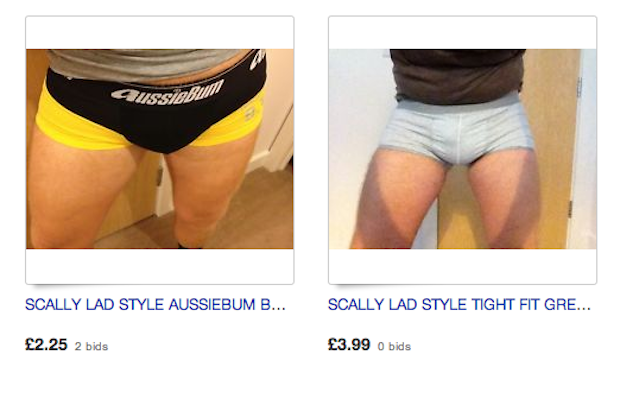Click the white frame above the AussieBum photo
Image resolution: width=620 pixels, height=405 pixels.
(160, 33)
